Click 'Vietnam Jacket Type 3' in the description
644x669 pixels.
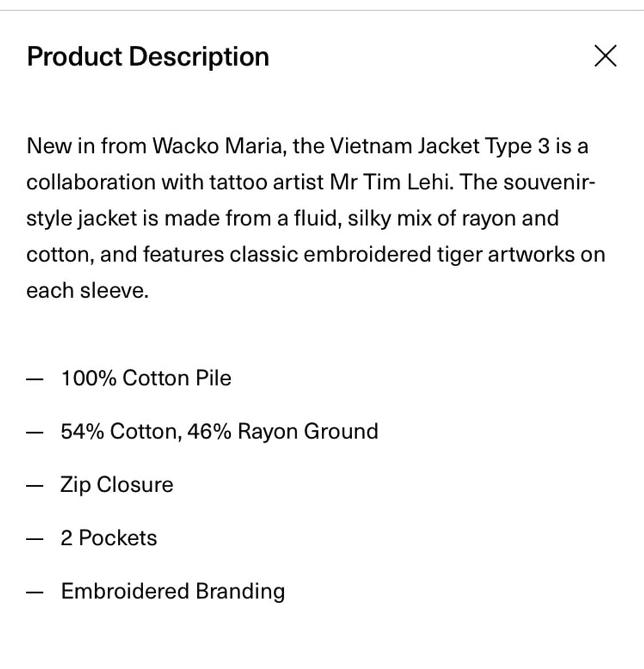(x=440, y=147)
